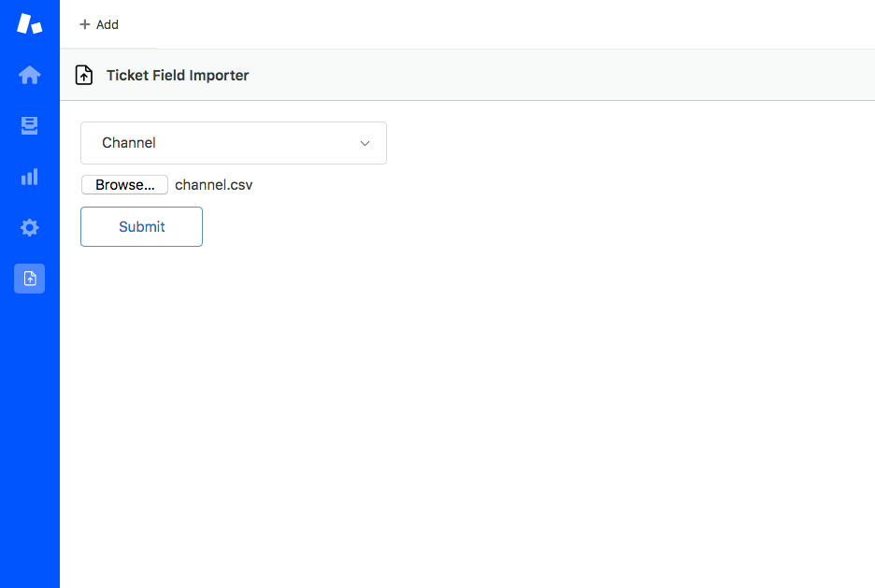Click the Zendesk logo in sidebar
Viewport: 875px width, 588px height.
(x=30, y=23)
